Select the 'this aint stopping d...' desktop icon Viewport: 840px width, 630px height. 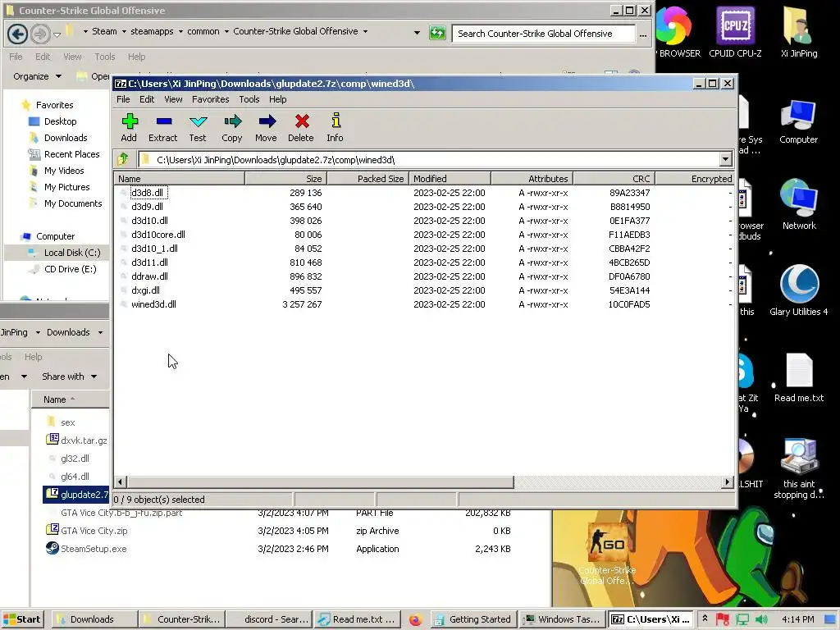click(799, 468)
